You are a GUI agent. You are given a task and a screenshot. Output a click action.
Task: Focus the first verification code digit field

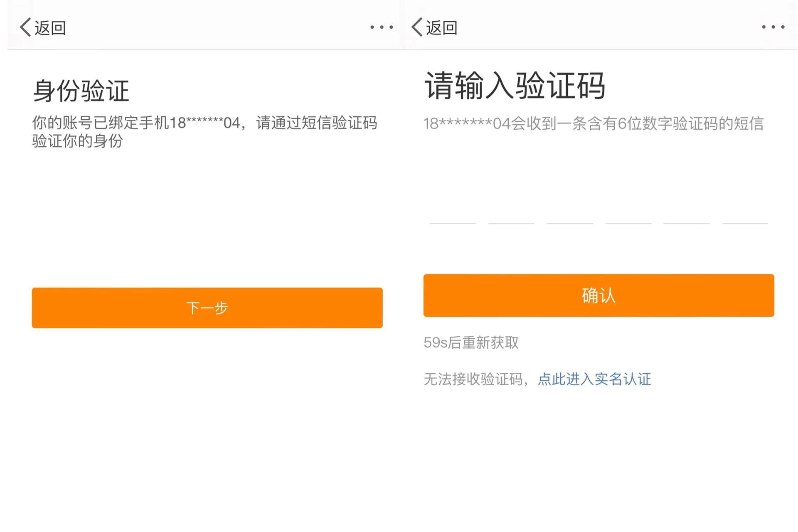(452, 210)
